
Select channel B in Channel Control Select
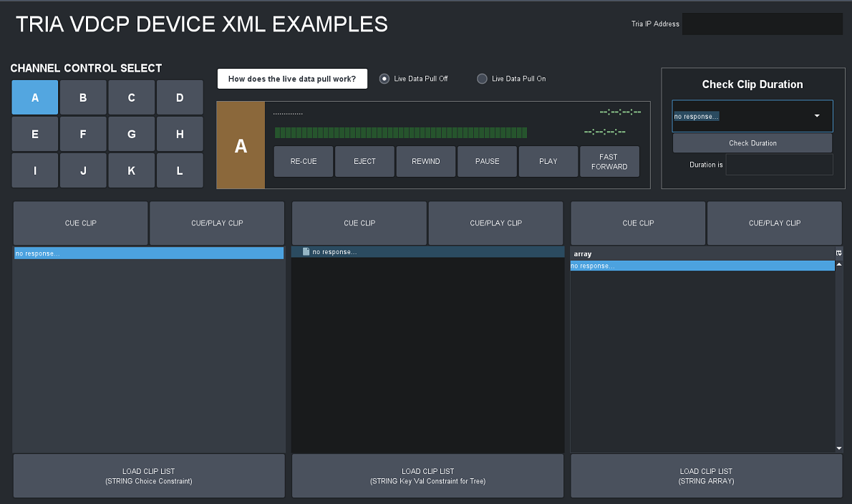coord(83,97)
